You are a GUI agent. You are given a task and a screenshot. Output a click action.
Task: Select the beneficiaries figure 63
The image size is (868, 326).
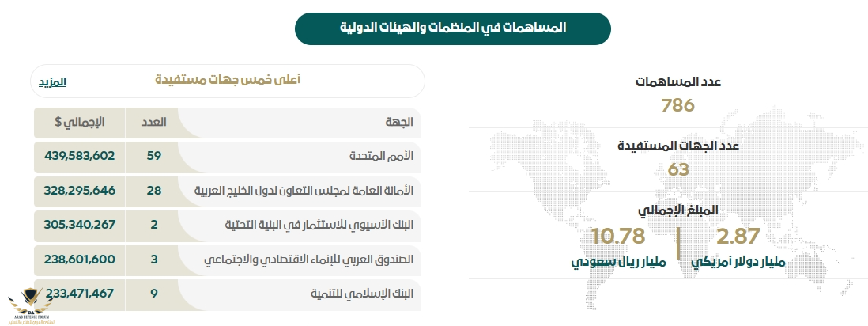click(678, 169)
